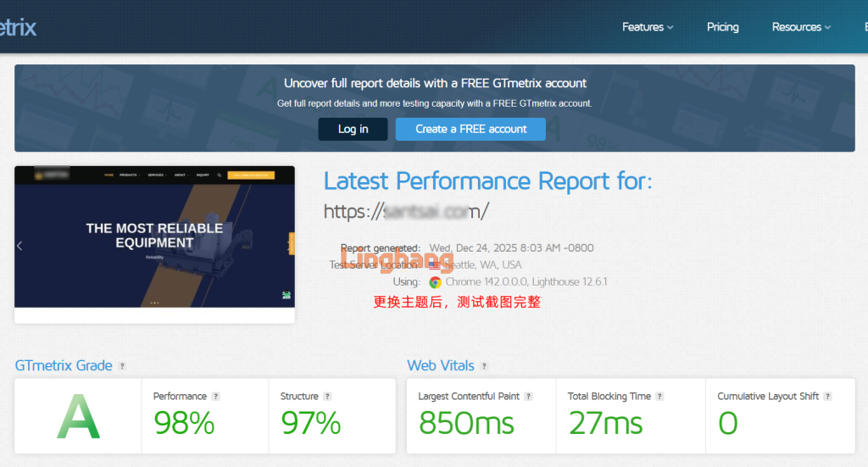Click the US flag icon by server location
Image resolution: width=868 pixels, height=467 pixels.
(x=435, y=265)
